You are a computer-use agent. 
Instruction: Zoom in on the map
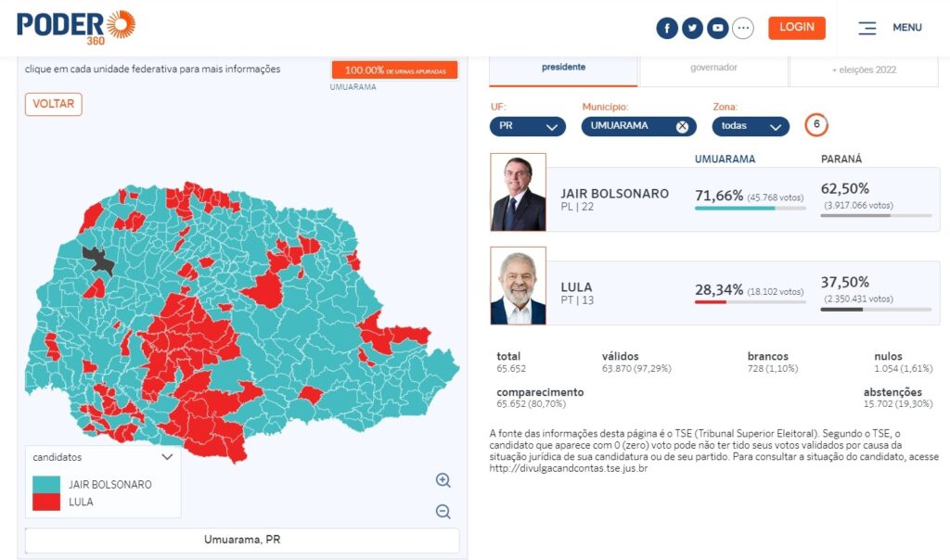click(443, 480)
